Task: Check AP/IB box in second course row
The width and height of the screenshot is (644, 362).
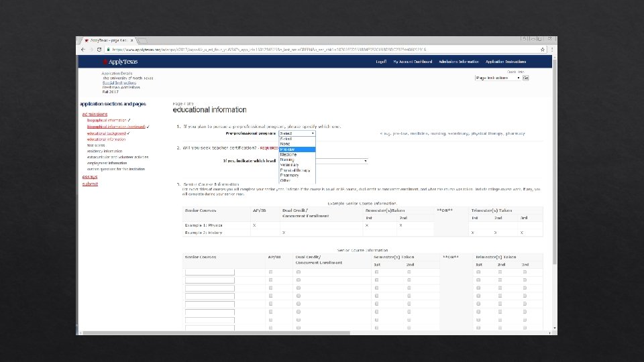Action: click(x=270, y=280)
